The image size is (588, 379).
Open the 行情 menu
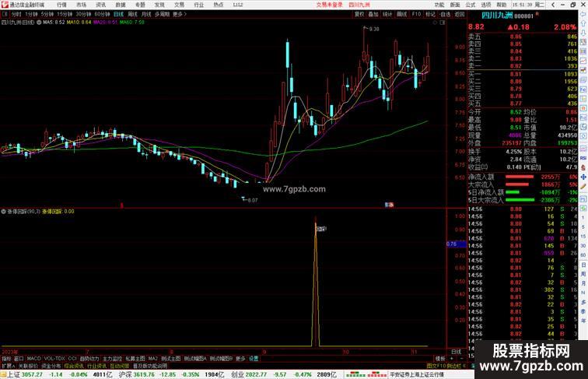tap(62, 5)
